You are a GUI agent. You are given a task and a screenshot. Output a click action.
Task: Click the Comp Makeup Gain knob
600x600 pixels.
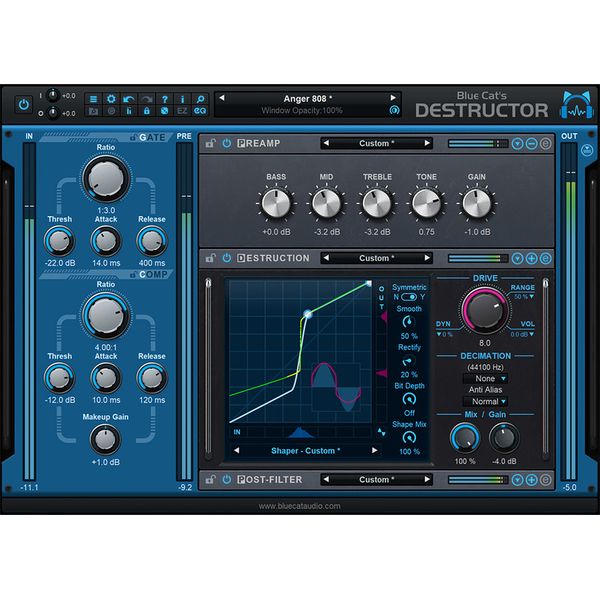(105, 440)
